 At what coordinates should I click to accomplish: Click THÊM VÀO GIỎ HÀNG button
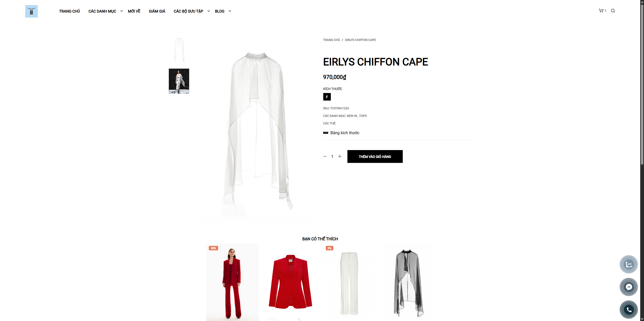tap(375, 156)
